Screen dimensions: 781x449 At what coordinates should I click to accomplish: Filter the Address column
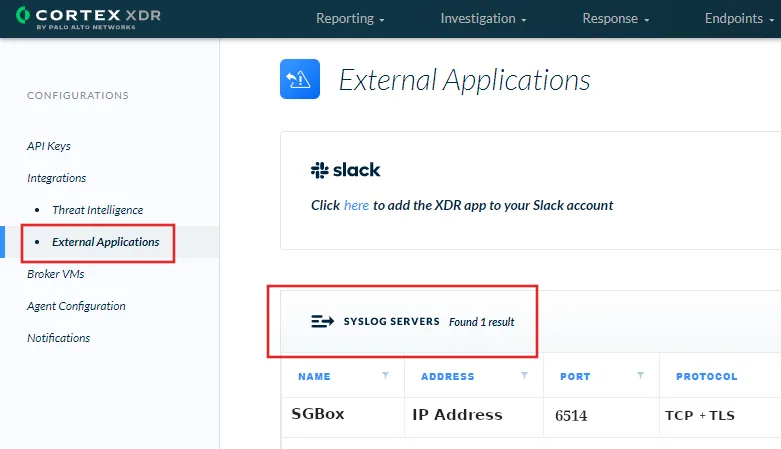tap(524, 375)
